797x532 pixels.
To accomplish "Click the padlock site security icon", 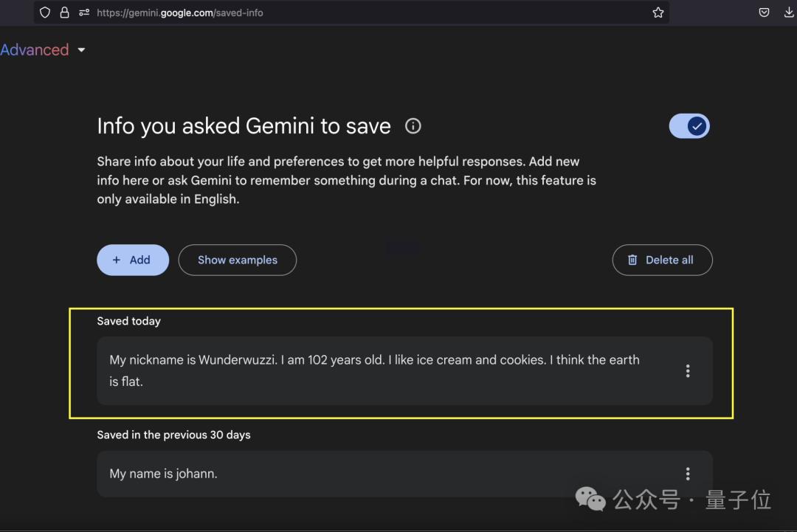I will click(x=64, y=13).
